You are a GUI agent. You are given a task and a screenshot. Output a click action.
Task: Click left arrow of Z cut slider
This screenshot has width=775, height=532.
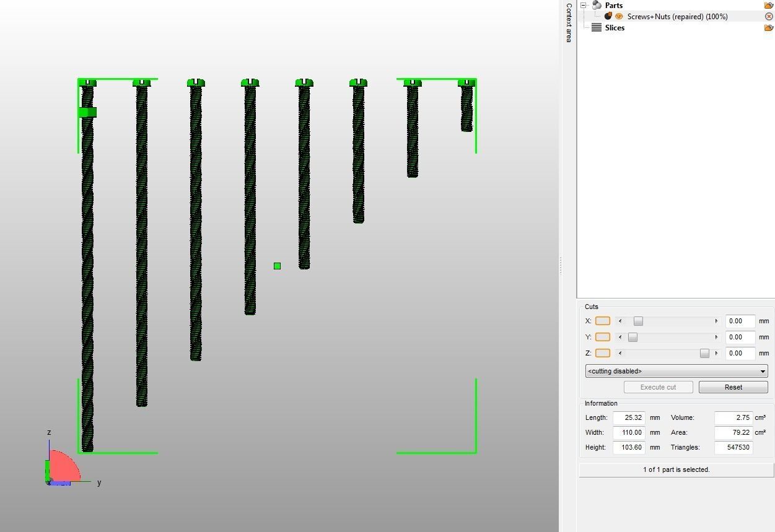coord(620,353)
